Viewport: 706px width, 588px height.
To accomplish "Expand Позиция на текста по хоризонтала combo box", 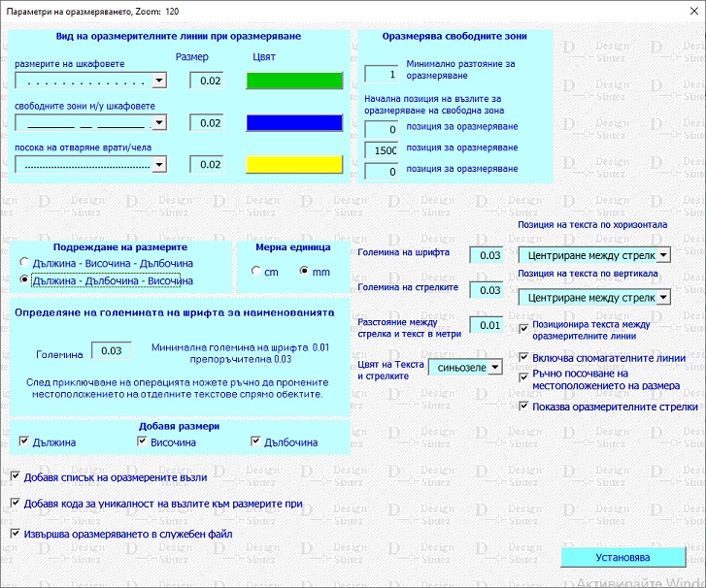I will pyautogui.click(x=663, y=255).
